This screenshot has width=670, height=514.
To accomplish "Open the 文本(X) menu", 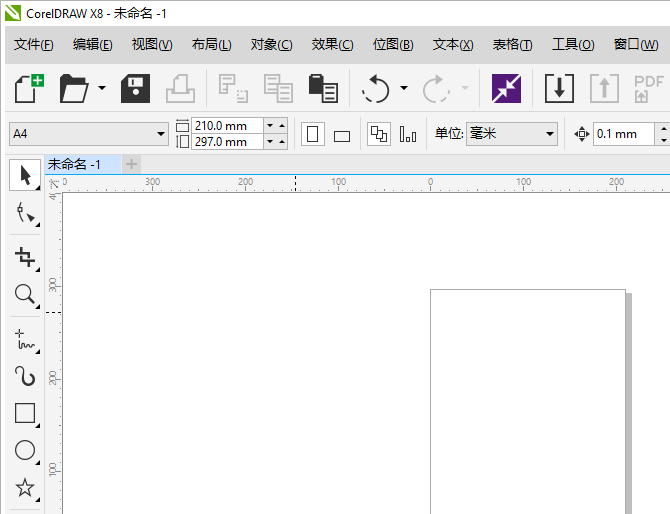I will click(453, 44).
